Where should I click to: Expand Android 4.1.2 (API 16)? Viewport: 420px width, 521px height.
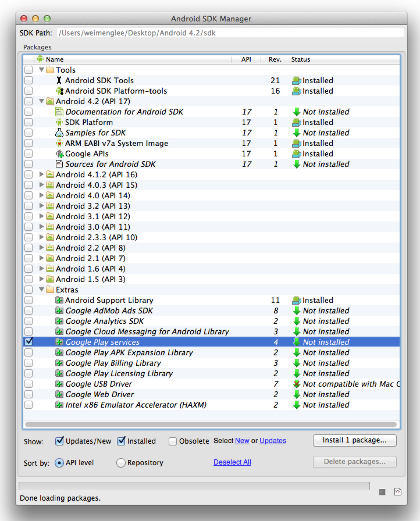click(x=42, y=174)
